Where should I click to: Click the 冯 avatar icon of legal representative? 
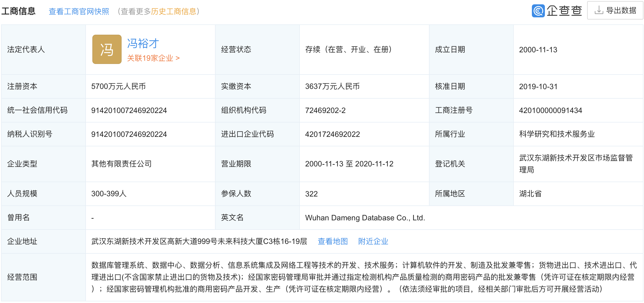tap(107, 49)
